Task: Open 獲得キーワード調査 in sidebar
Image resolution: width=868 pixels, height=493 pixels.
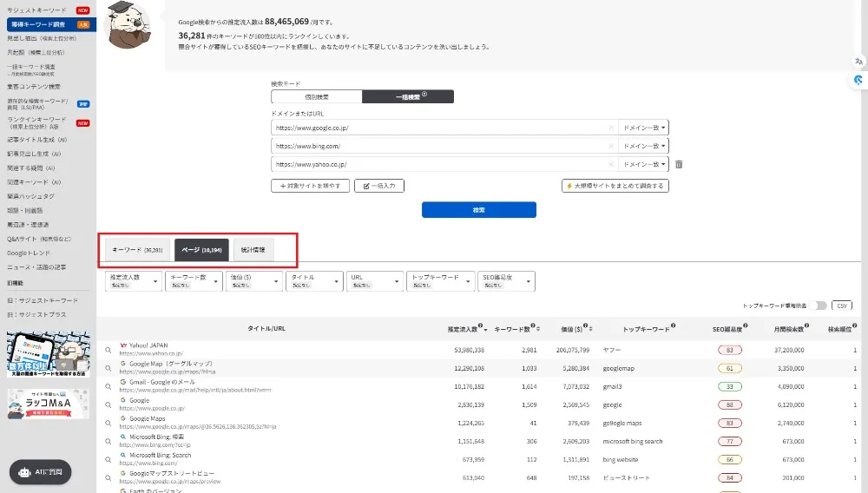Action: [51, 24]
